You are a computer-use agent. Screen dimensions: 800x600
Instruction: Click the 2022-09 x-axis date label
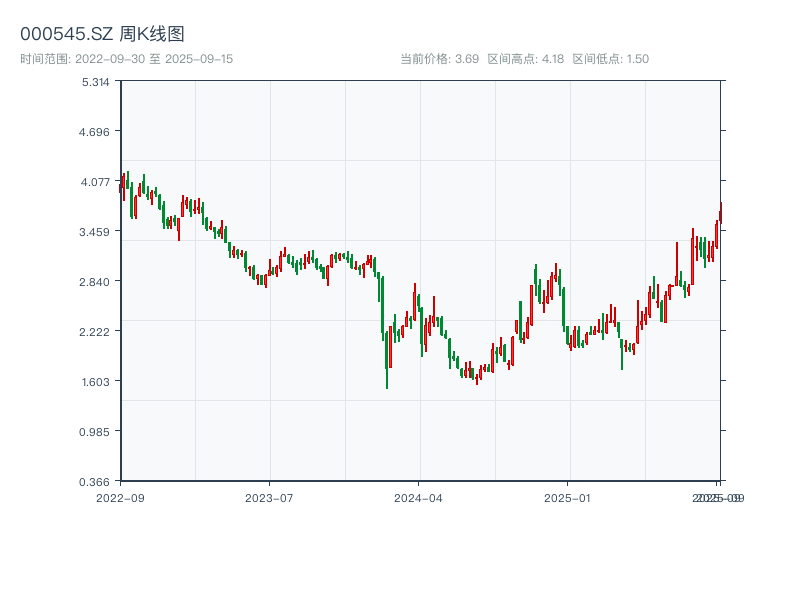tap(120, 497)
